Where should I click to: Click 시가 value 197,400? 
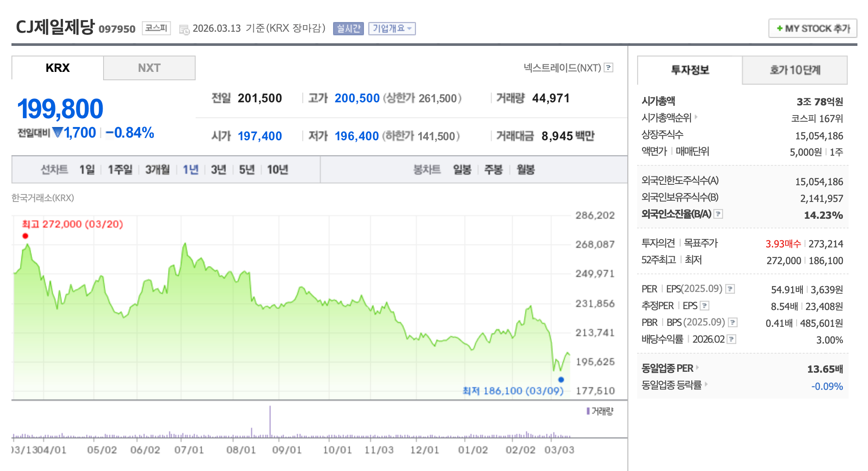pos(260,136)
